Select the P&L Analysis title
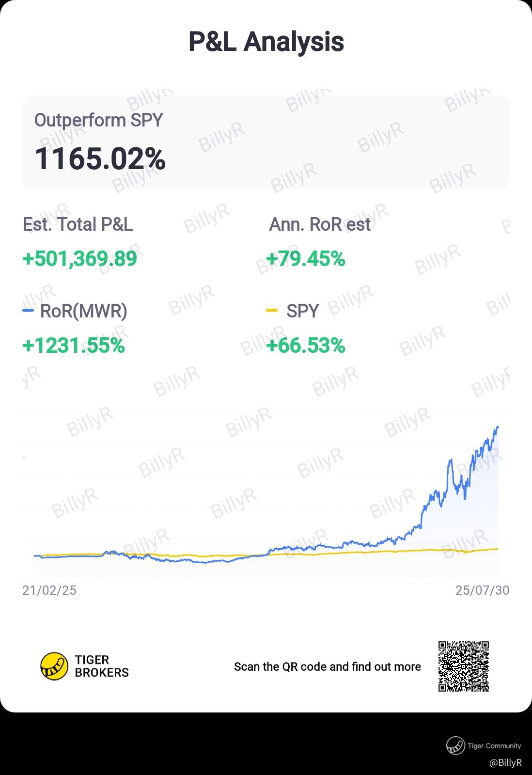The image size is (532, 775). coord(266,42)
